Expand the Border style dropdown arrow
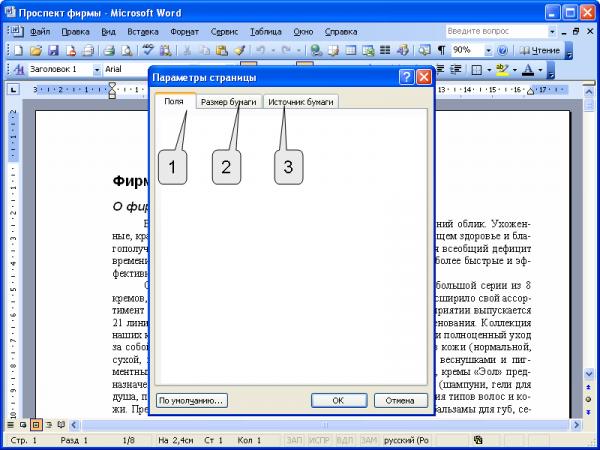Image resolution: width=600 pixels, height=450 pixels. (489, 70)
